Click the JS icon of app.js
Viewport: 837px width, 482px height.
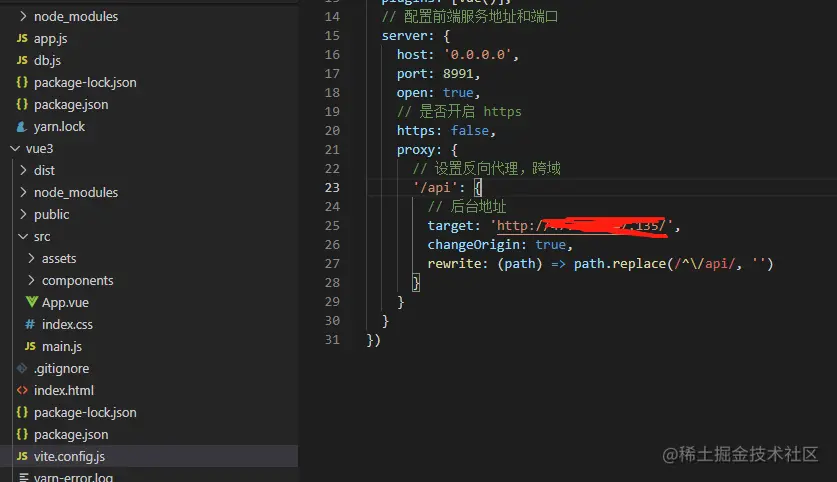[x=22, y=38]
